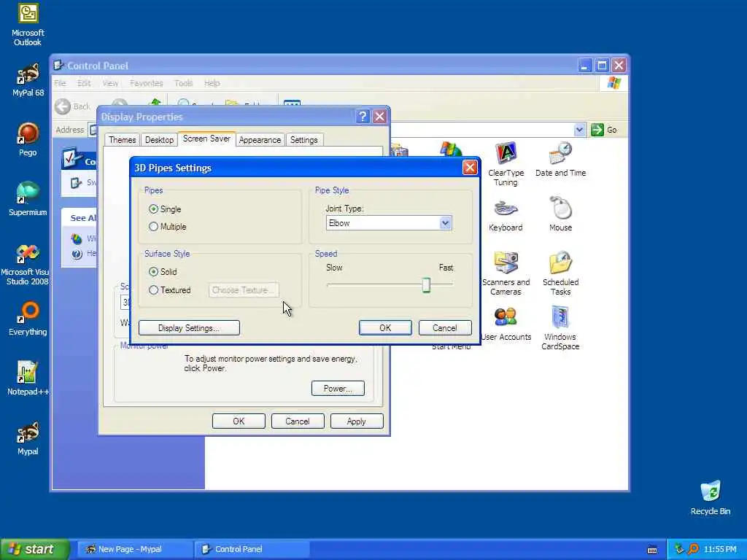The width and height of the screenshot is (747, 560).
Task: Open Microsoft Visual Studio 2008 shortcut
Action: [x=27, y=264]
